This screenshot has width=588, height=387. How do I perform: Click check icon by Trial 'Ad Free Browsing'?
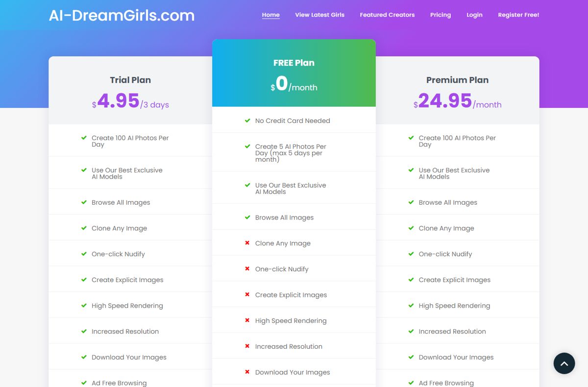pyautogui.click(x=84, y=383)
